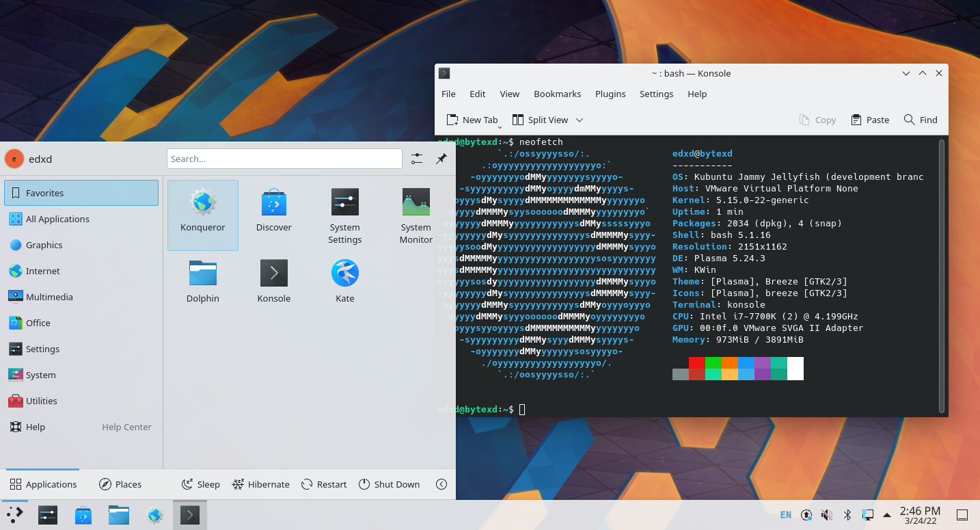980x530 pixels.
Task: Open the launcher configure sliders icon
Action: tap(417, 159)
